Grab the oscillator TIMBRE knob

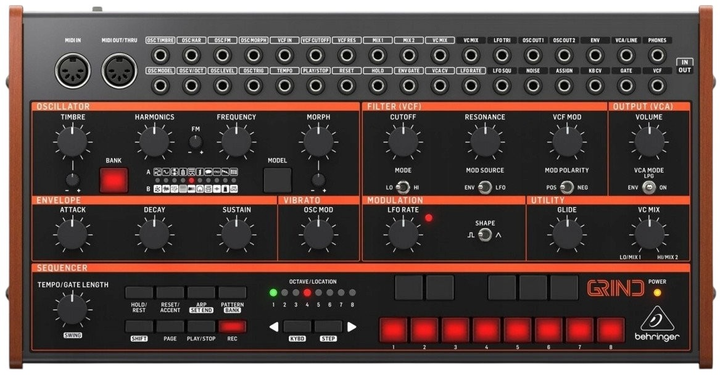[73, 141]
